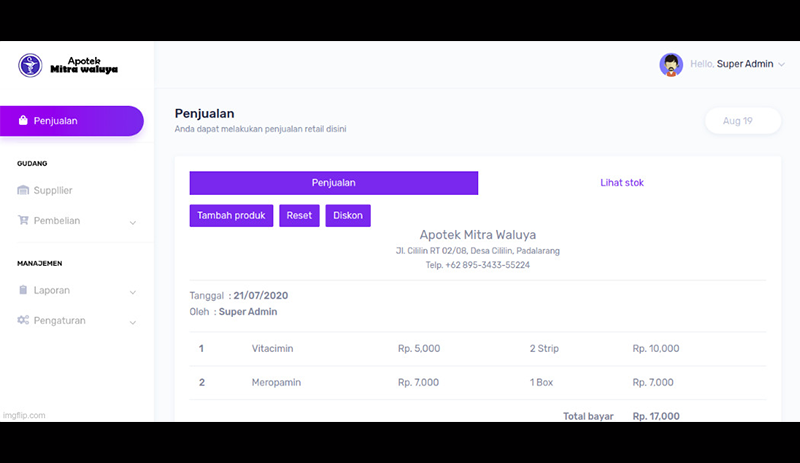The width and height of the screenshot is (800, 463).
Task: Click the Penjualan shopping bag icon
Action: pyautogui.click(x=23, y=121)
